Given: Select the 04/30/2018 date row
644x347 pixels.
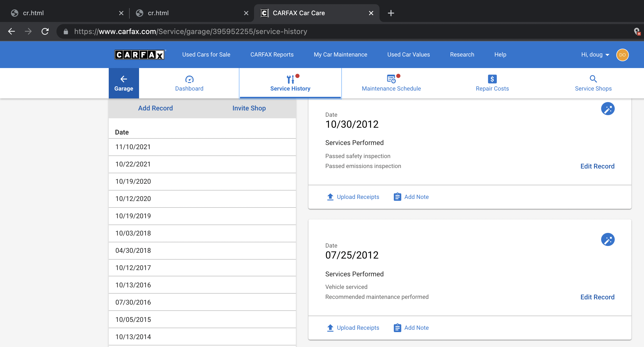Looking at the screenshot, I should pos(202,251).
